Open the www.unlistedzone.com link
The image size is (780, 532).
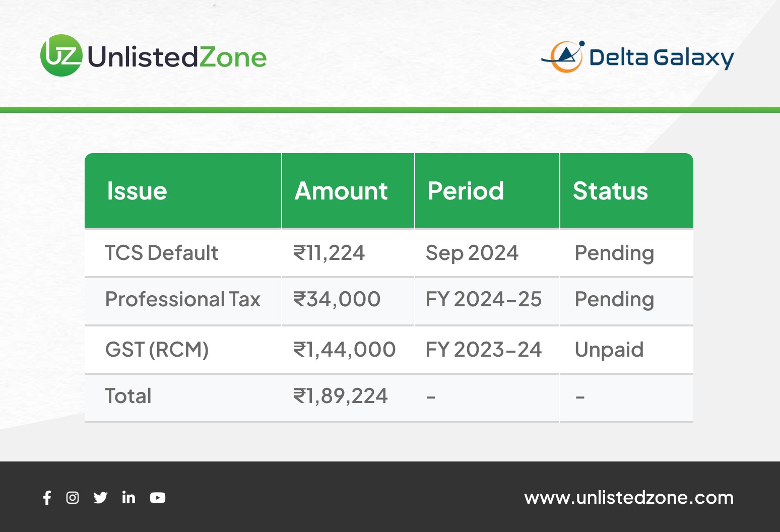coord(628,498)
